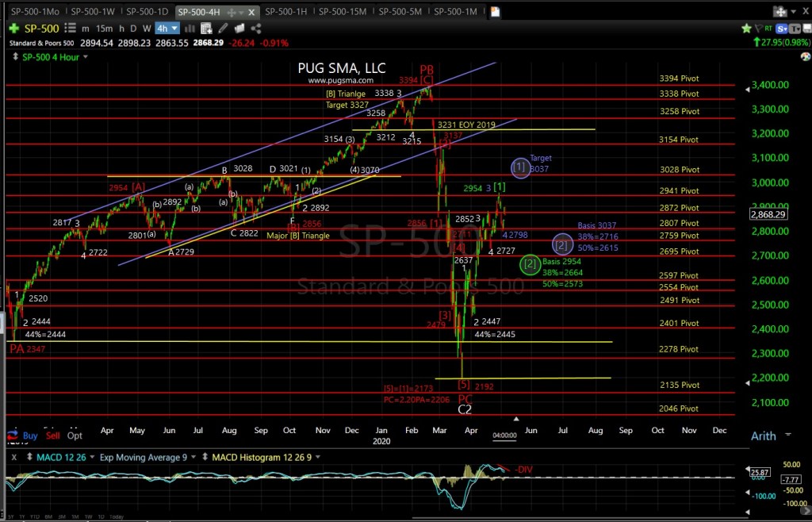Image resolution: width=812 pixels, height=522 pixels.
Task: Click the up-down arrows beside MACD Histogram
Action: (205, 457)
